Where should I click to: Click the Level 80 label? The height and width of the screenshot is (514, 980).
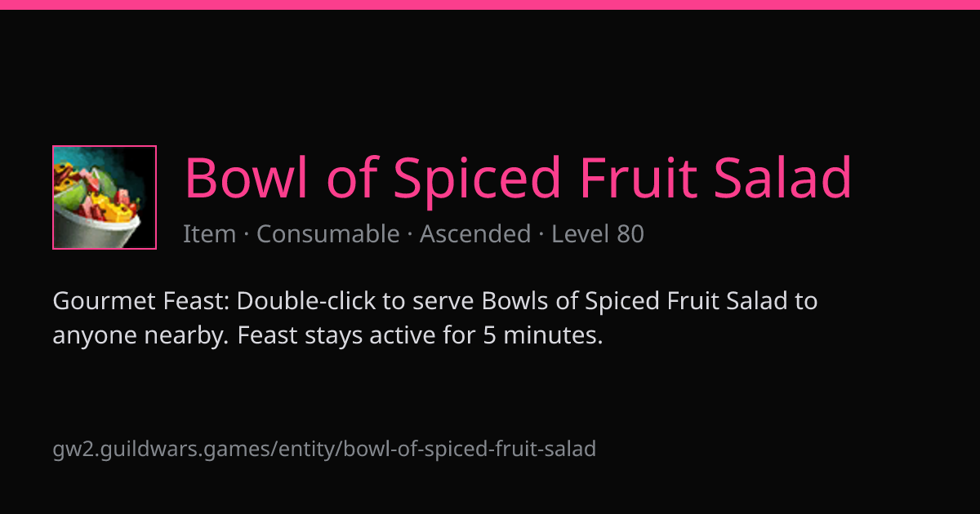click(x=598, y=234)
